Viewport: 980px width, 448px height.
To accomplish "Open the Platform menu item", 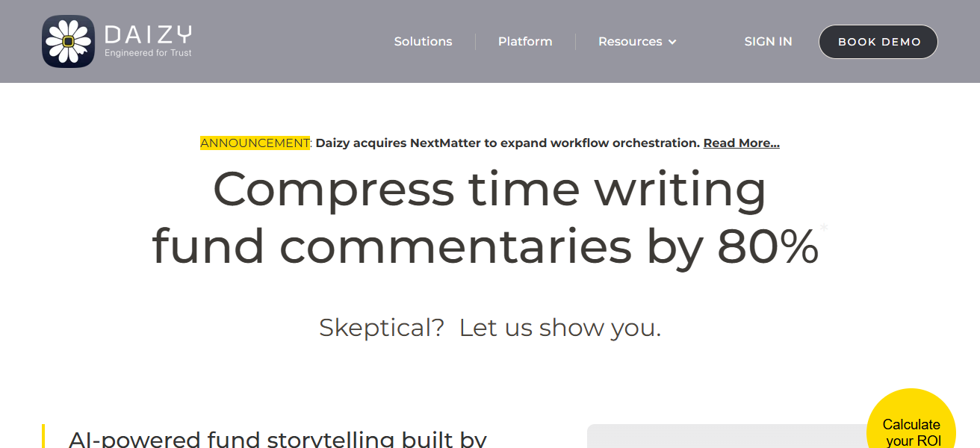I will (x=525, y=42).
